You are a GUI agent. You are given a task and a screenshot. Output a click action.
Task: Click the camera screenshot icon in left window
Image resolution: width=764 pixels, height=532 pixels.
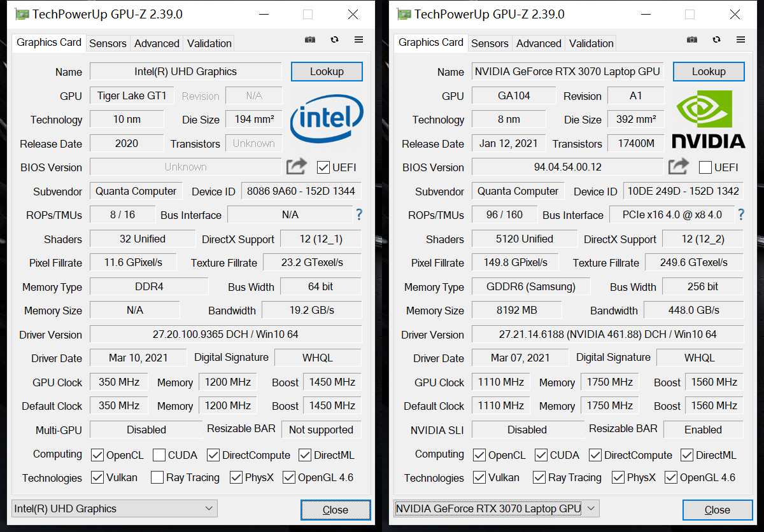tap(310, 39)
